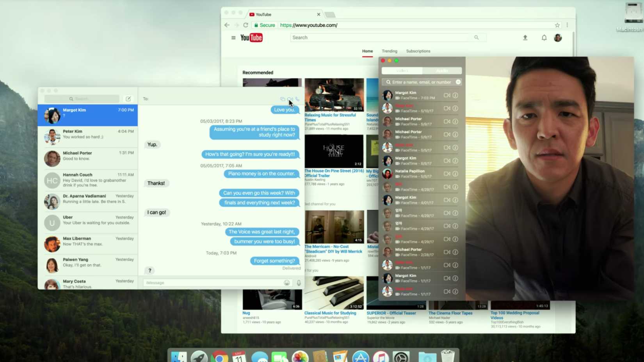644x362 pixels.
Task: Open the emoji picker in iMessage field
Action: pyautogui.click(x=287, y=283)
